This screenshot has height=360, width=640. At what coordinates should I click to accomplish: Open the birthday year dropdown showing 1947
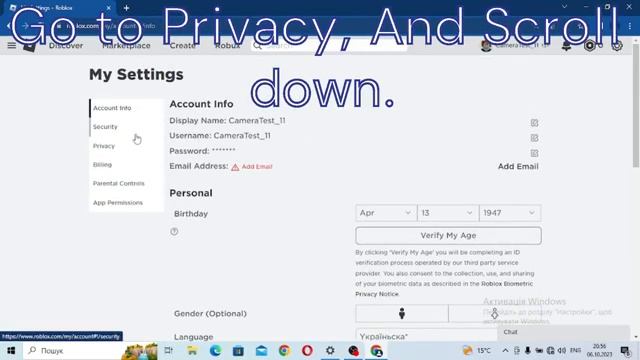(510, 213)
